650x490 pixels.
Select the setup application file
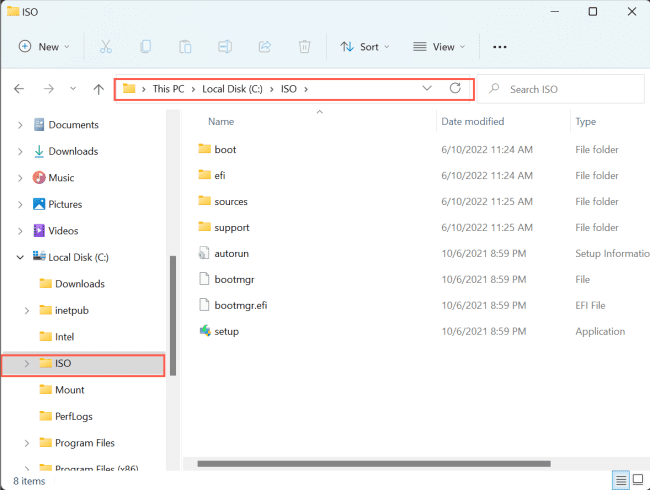coord(226,331)
